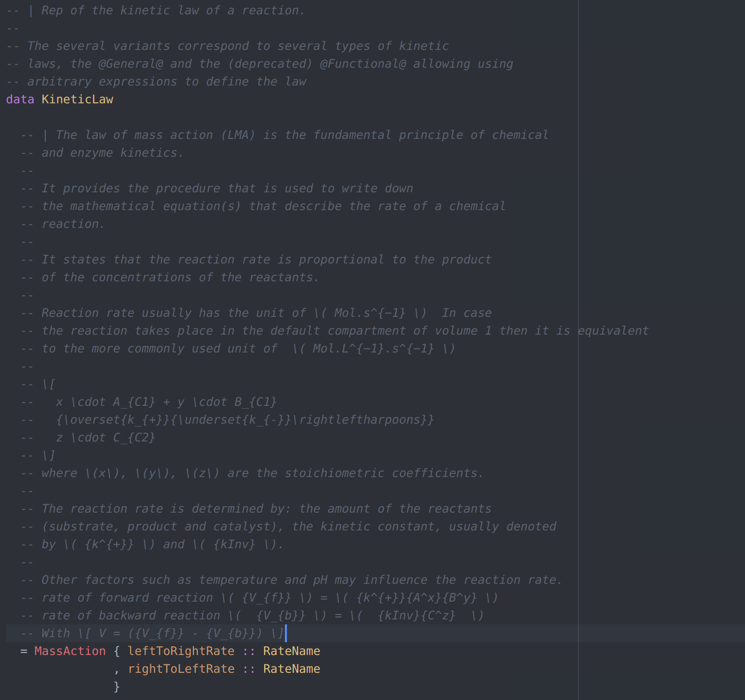Click the 'rate of backward reaction' line

pyautogui.click(x=263, y=615)
